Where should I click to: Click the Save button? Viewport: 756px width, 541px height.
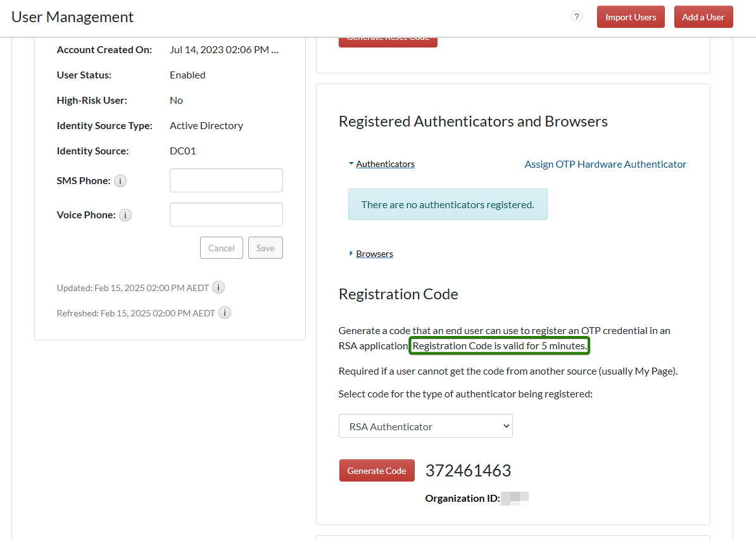265,248
